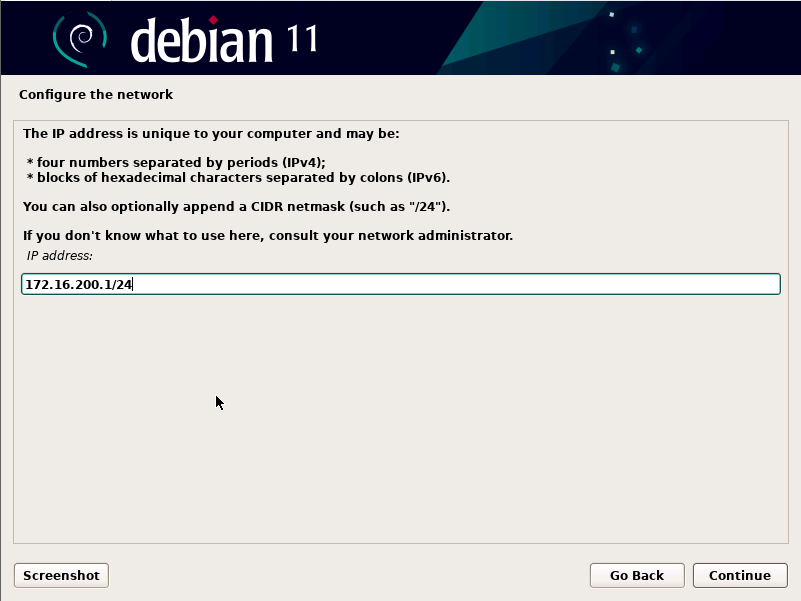
Task: Click the 'Configure the network' heading
Action: pos(96,95)
